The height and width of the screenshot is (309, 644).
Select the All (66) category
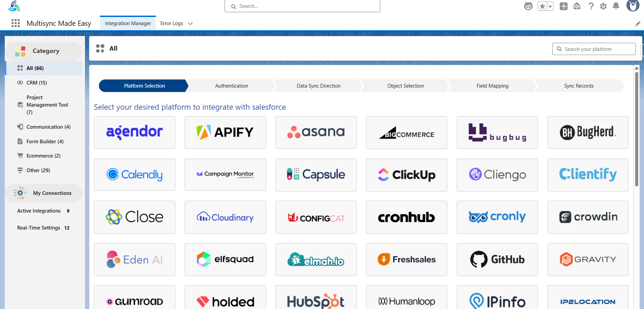(x=44, y=68)
